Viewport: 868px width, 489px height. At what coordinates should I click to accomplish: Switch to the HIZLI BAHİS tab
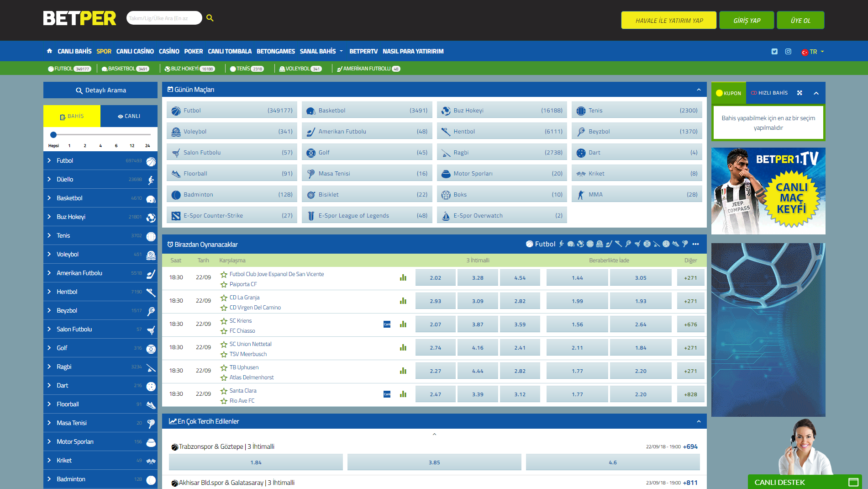point(769,93)
